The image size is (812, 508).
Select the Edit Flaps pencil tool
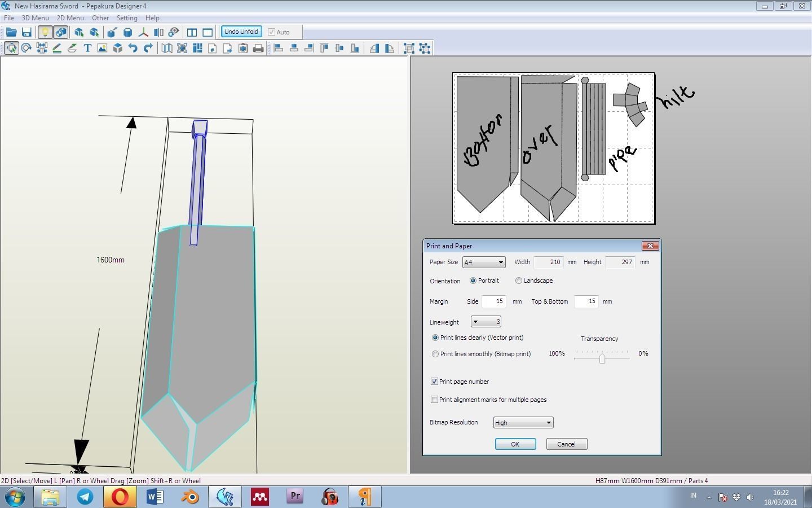tap(56, 48)
